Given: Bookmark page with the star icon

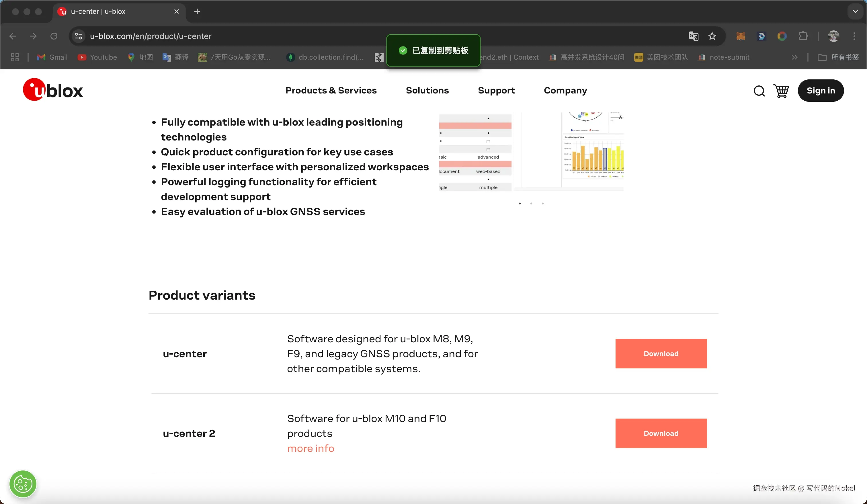Looking at the screenshot, I should [x=712, y=36].
